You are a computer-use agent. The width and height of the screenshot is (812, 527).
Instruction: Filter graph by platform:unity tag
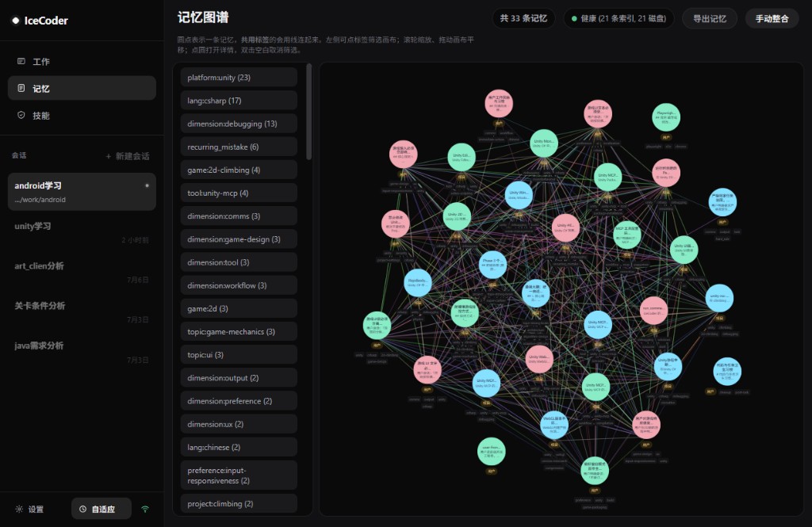(x=239, y=77)
